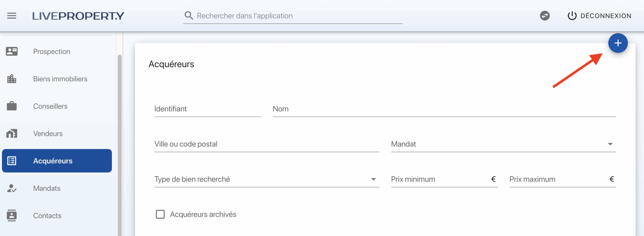Image resolution: width=644 pixels, height=236 pixels.
Task: Enable the Acquéreurs archivés checkbox
Action: 160,214
